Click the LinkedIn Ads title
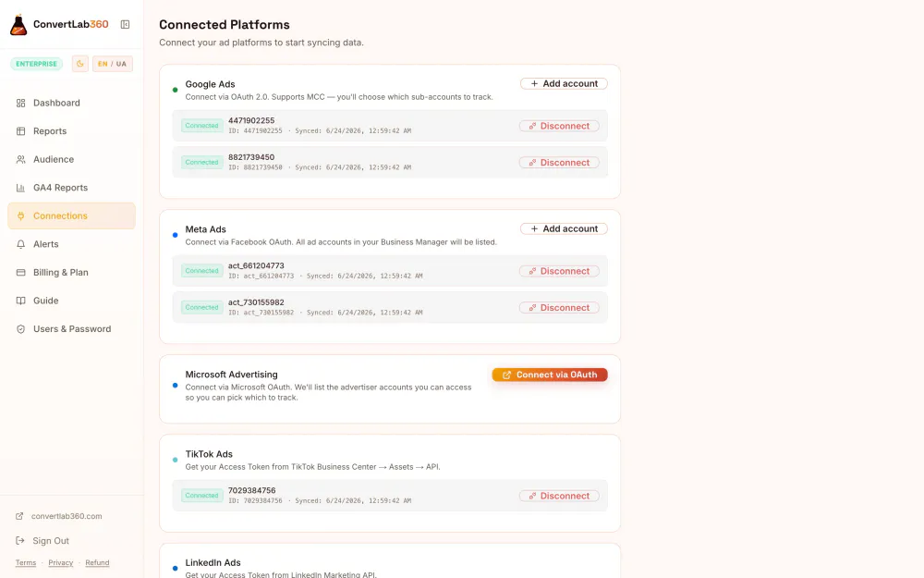Screen dimensions: 924x578 tap(213, 562)
